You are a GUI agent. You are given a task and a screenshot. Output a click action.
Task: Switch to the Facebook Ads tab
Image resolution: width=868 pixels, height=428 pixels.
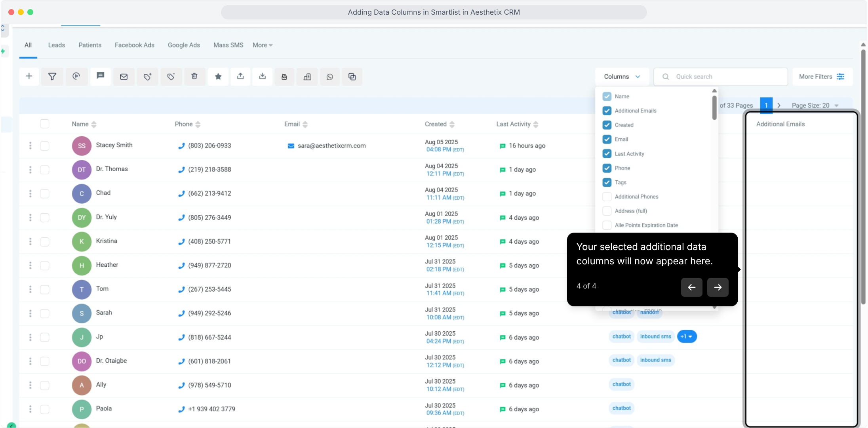click(135, 45)
